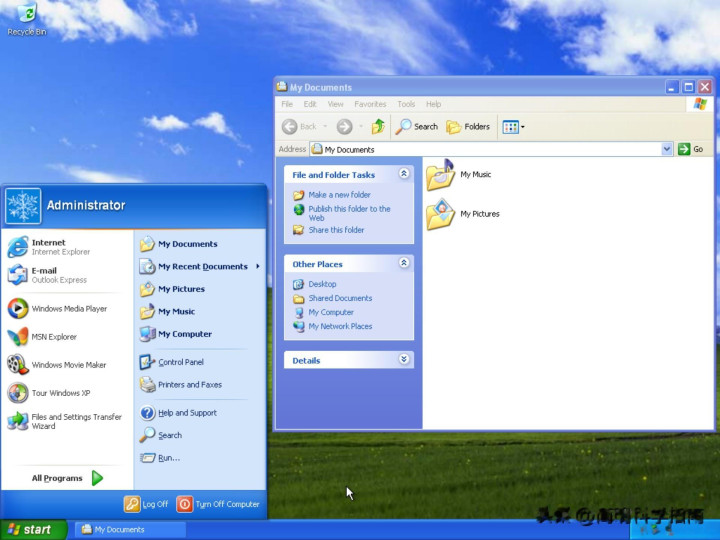
Task: Click the Forward arrow in toolbar
Action: pyautogui.click(x=344, y=126)
